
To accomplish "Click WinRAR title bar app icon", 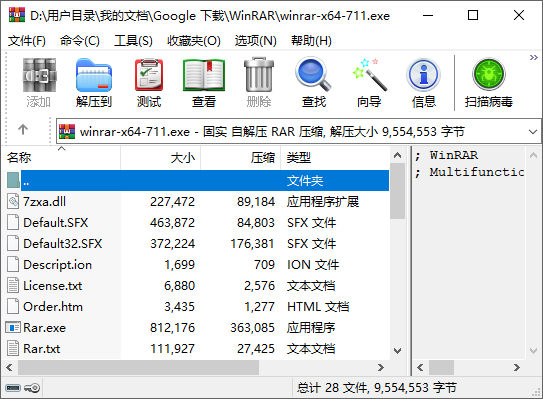I will point(17,15).
